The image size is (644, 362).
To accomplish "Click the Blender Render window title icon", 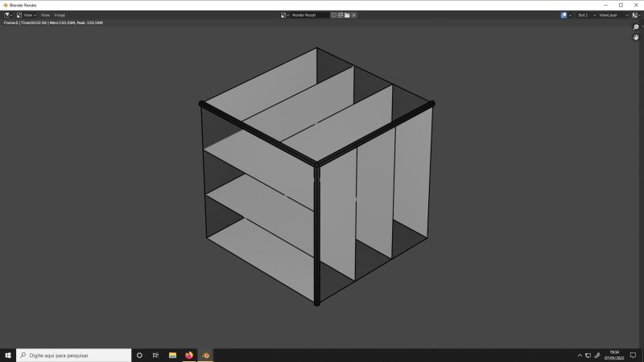I will click(6, 6).
